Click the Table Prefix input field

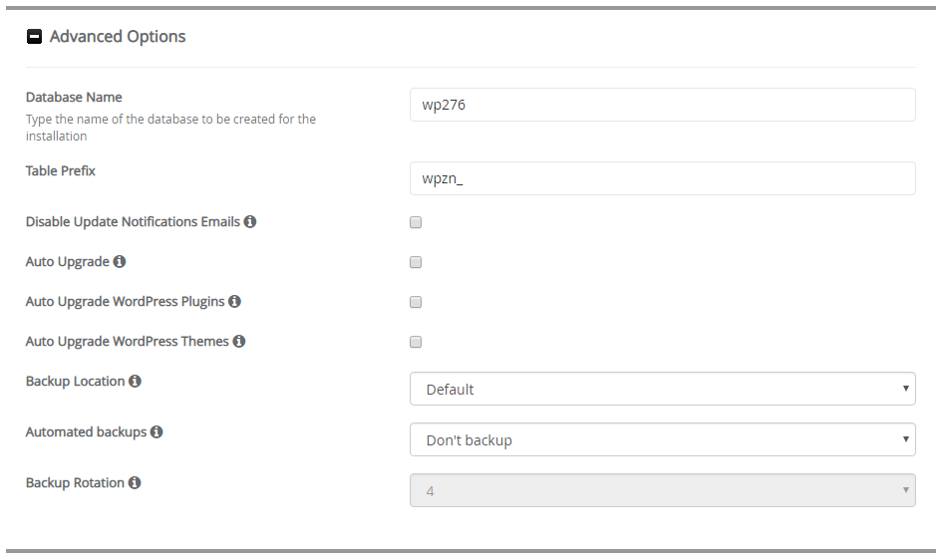[662, 178]
